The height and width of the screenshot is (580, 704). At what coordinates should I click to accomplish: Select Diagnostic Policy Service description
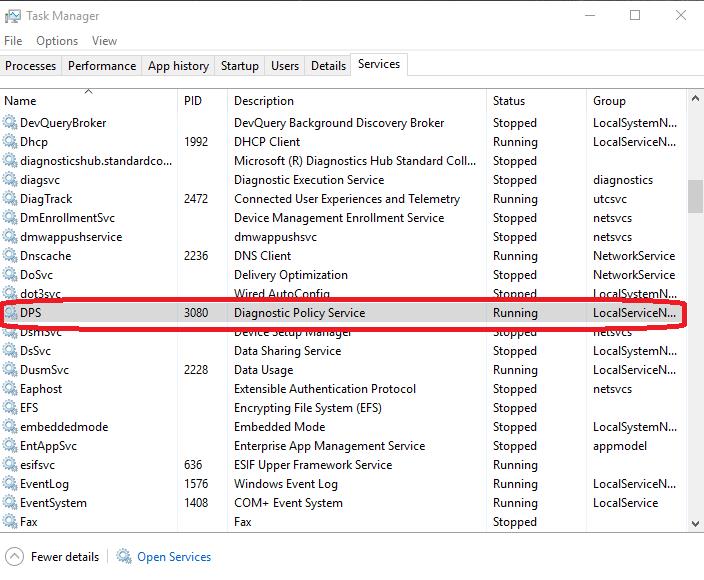coord(299,313)
